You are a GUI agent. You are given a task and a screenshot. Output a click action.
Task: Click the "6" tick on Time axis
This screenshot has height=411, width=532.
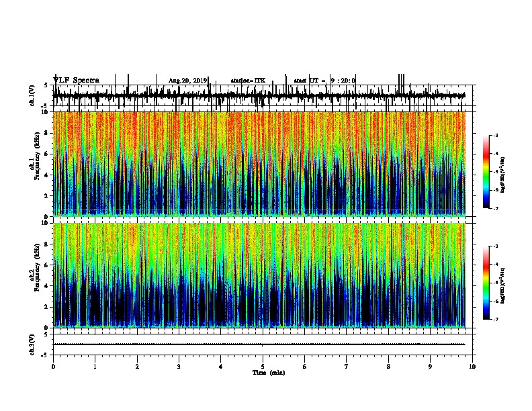click(305, 367)
